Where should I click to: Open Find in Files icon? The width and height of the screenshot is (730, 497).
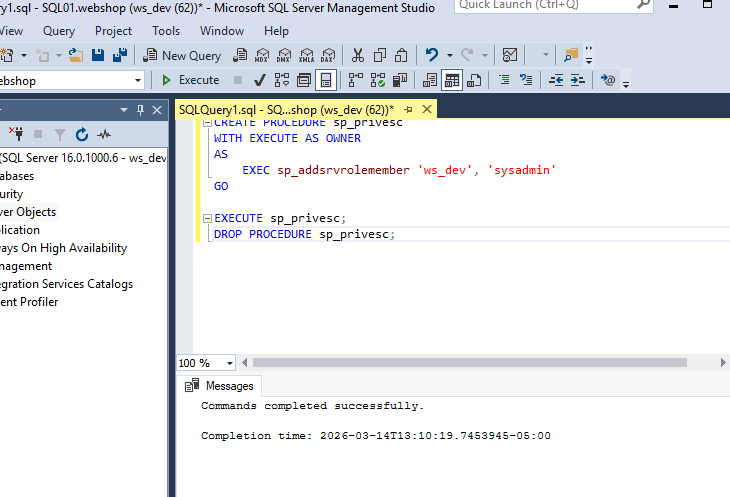[x=571, y=55]
